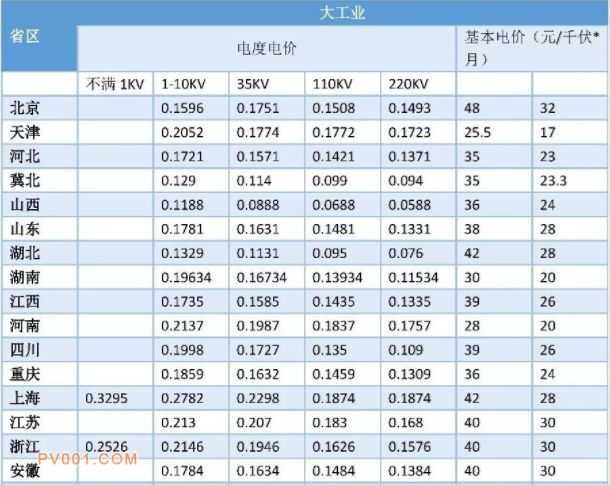The image size is (610, 485).
Task: Select the 基本电价 header cell
Action: pos(531,47)
